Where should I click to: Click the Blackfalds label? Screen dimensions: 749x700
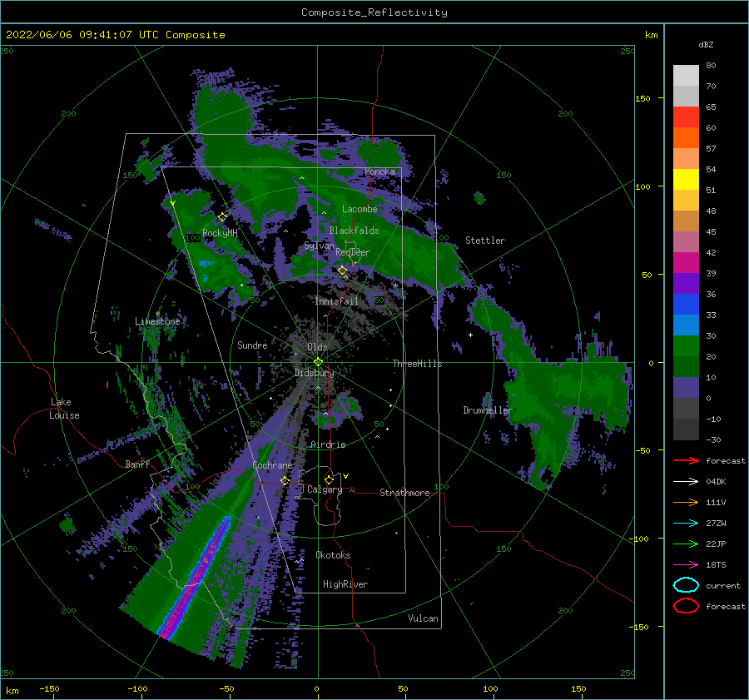pyautogui.click(x=354, y=231)
